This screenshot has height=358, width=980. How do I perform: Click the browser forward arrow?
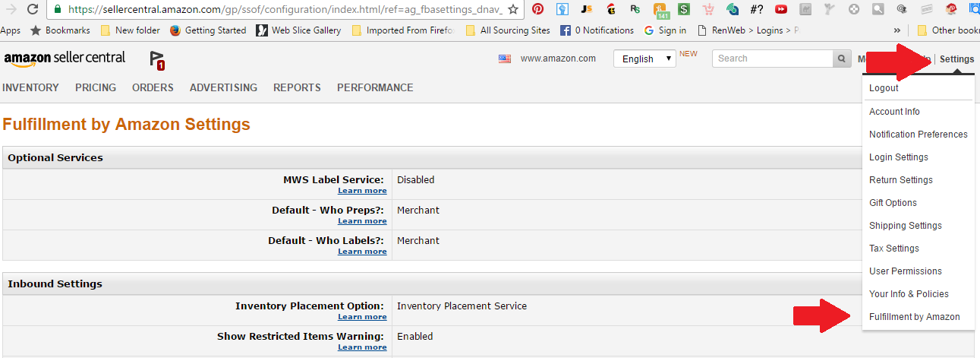coord(11,9)
